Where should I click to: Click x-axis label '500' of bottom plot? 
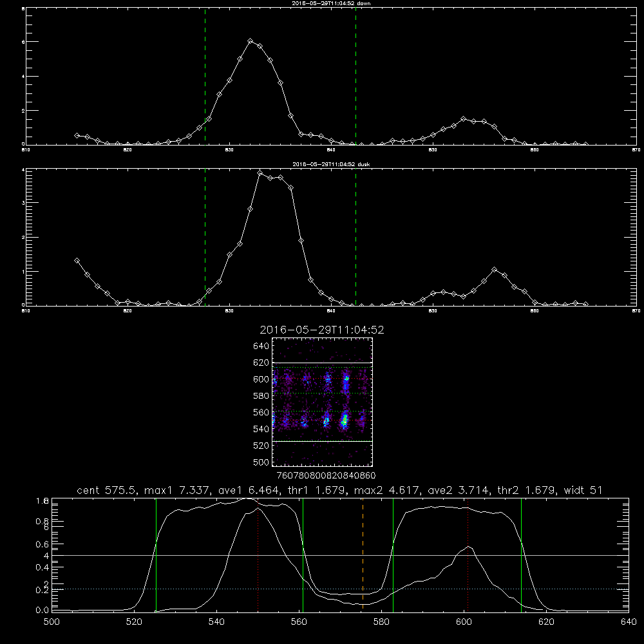click(52, 622)
